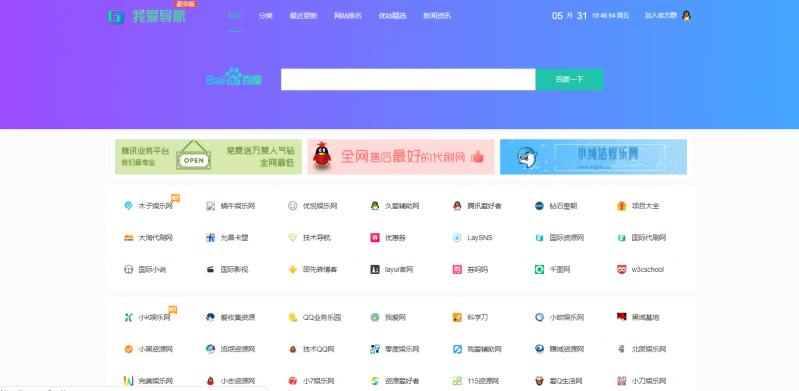The width and height of the screenshot is (799, 391).
Task: Open the 小欧娱乐网 link
Action: click(x=567, y=318)
